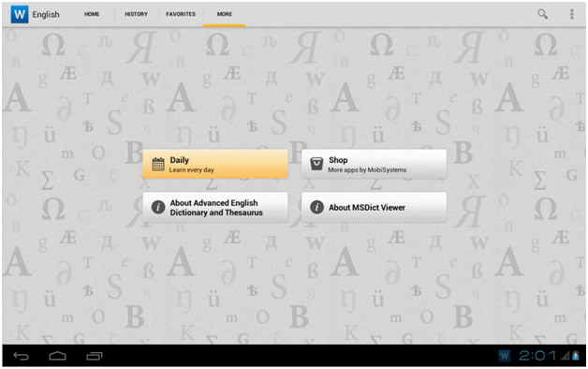Open About MSDict Viewer

pos(374,207)
